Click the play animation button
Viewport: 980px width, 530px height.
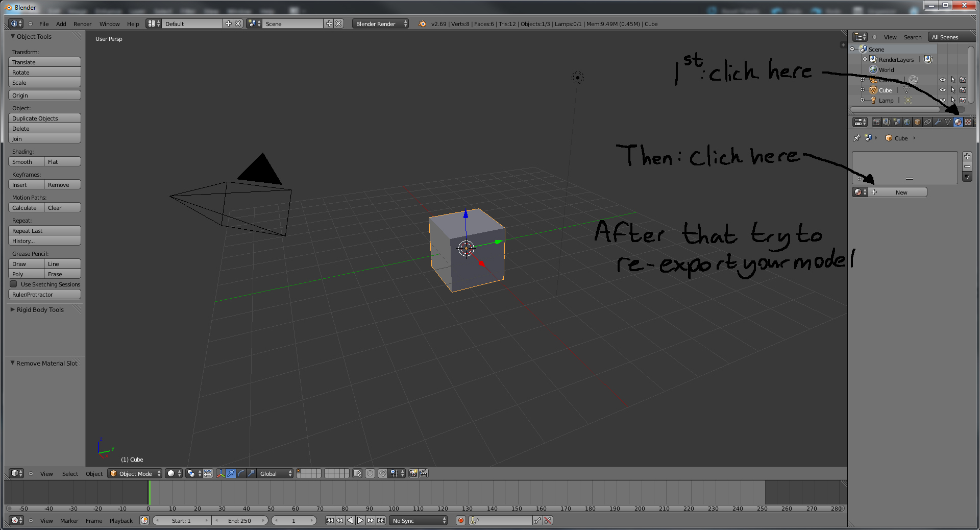360,520
